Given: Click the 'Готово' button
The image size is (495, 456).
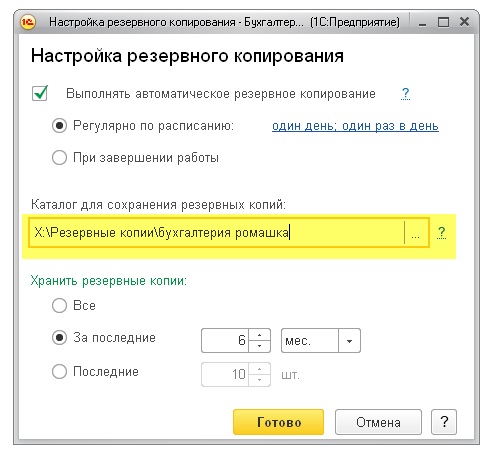Looking at the screenshot, I should (278, 422).
